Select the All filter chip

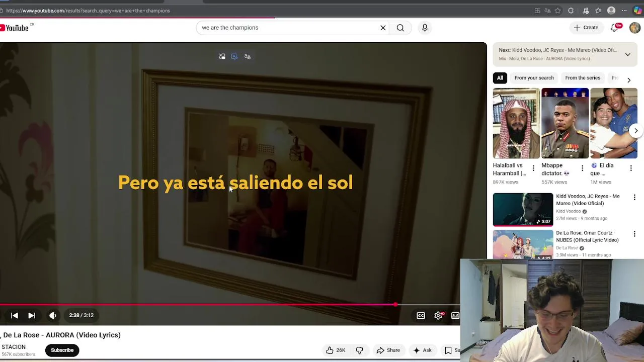coord(500,78)
